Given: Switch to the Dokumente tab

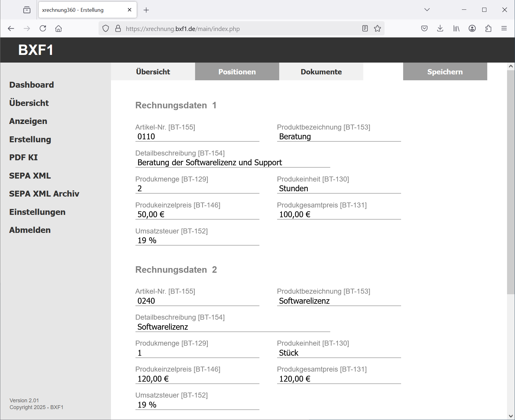Looking at the screenshot, I should click(321, 72).
